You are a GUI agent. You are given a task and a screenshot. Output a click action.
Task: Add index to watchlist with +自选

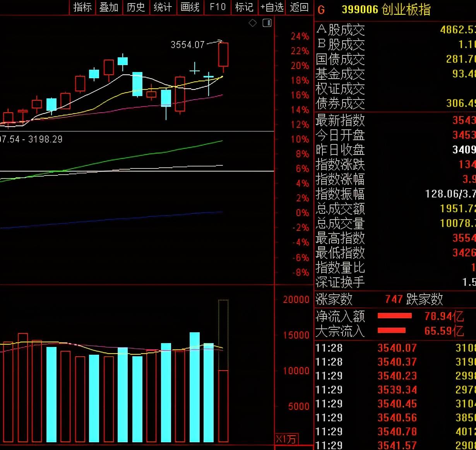272,7
